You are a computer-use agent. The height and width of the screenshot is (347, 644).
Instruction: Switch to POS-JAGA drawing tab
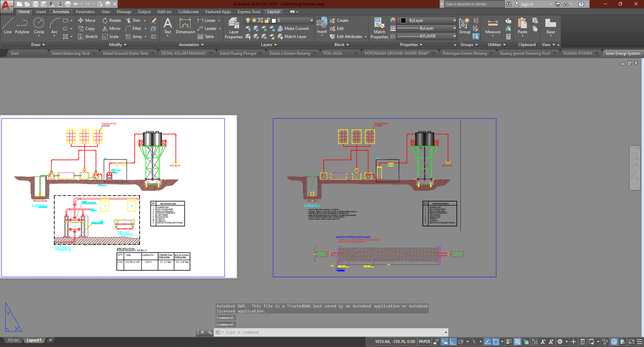(333, 53)
